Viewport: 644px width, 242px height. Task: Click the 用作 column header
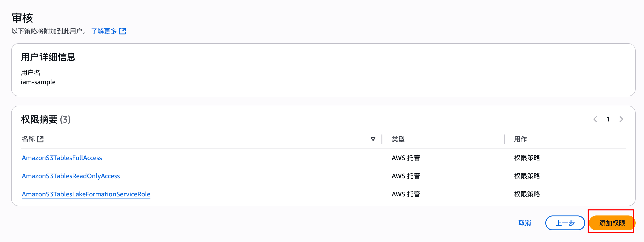(520, 139)
